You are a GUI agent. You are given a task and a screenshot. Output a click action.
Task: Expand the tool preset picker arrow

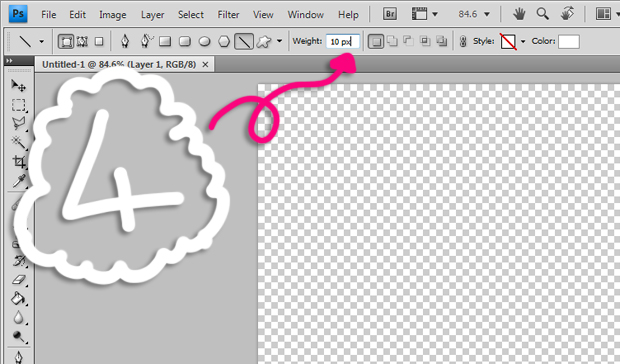pyautogui.click(x=42, y=41)
